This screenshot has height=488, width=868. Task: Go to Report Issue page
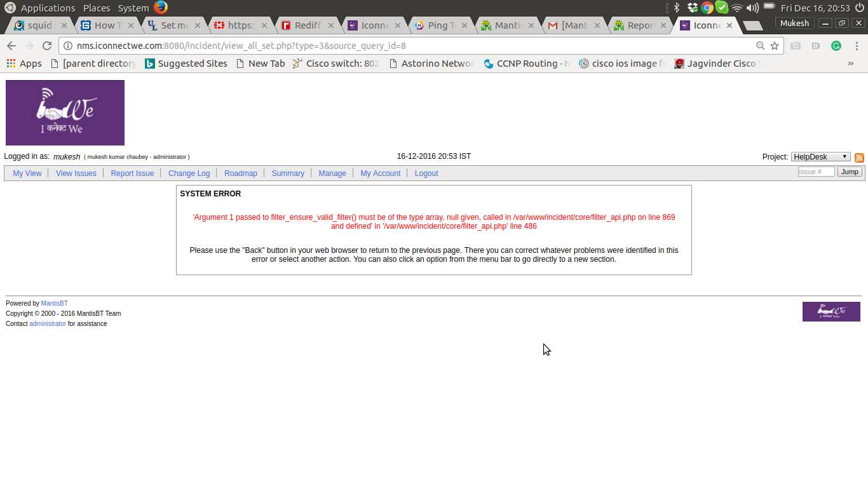point(132,173)
